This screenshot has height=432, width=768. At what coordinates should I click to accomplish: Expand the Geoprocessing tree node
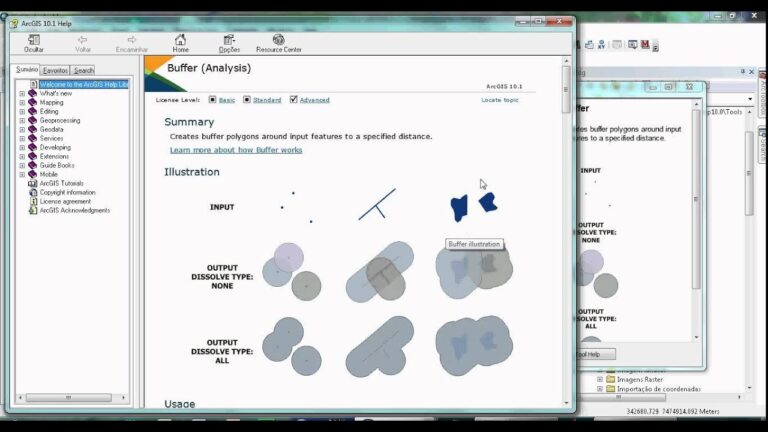click(22, 120)
